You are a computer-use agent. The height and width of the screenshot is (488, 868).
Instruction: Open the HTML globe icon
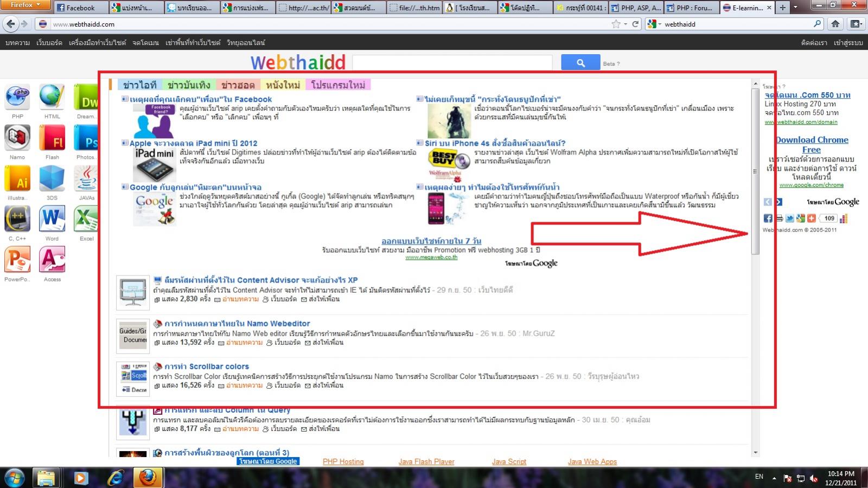tap(52, 98)
